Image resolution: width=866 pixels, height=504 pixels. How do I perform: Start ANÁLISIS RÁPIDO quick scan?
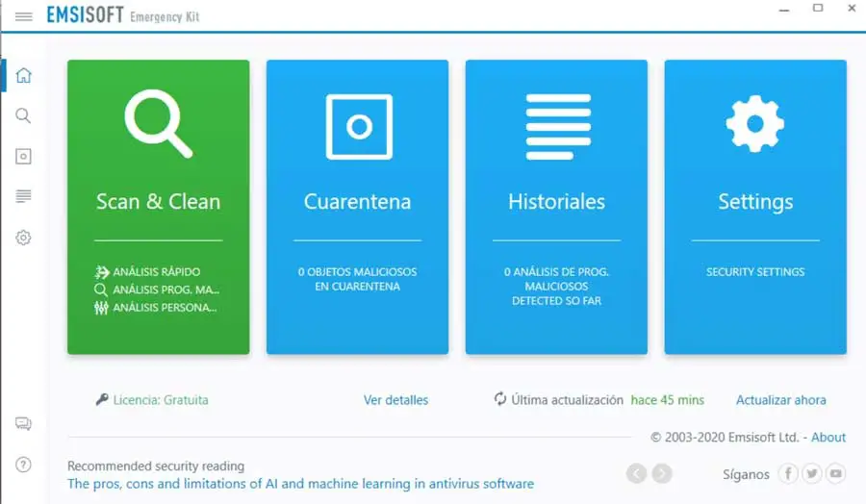148,271
